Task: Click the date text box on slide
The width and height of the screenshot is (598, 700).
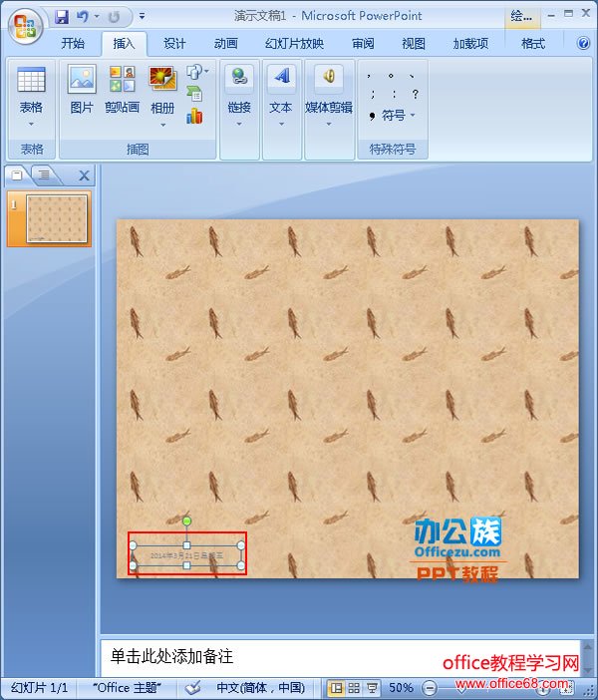Action: (186, 555)
